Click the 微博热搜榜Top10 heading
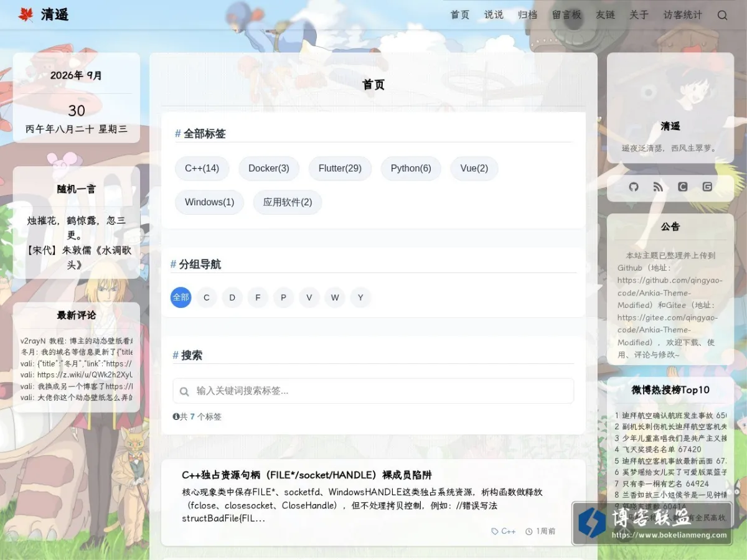Viewport: 747px width, 560px height. (670, 390)
